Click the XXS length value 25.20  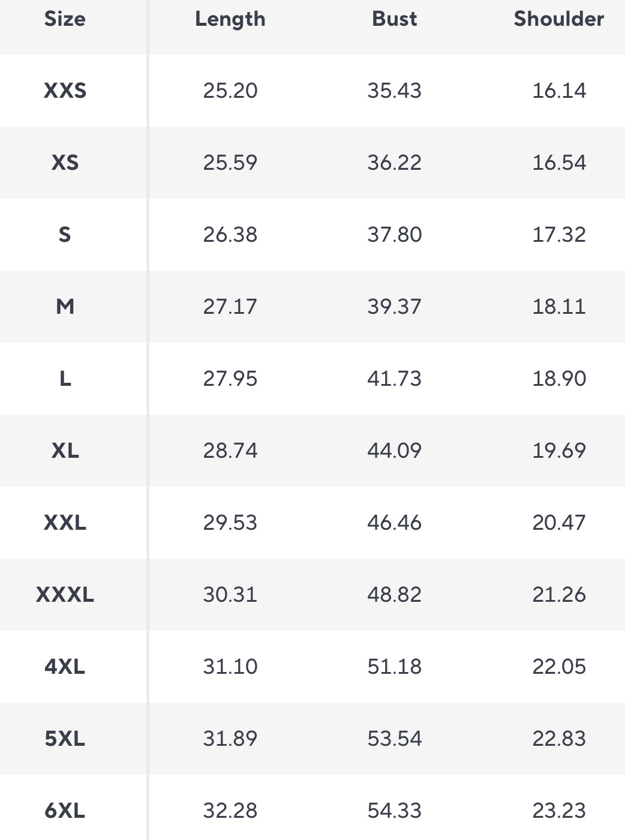click(x=230, y=91)
